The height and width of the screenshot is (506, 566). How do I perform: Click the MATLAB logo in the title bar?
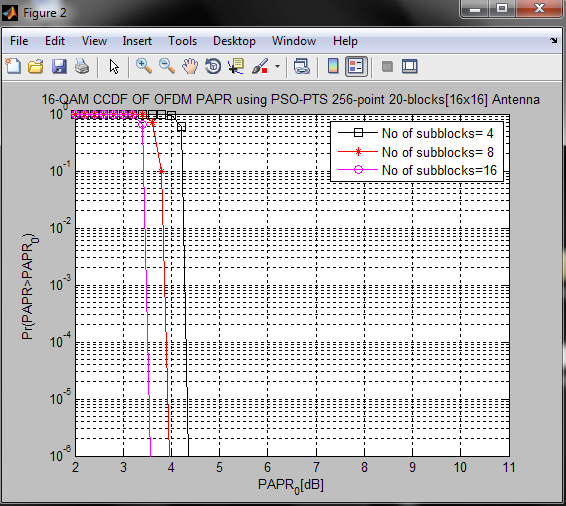click(10, 13)
